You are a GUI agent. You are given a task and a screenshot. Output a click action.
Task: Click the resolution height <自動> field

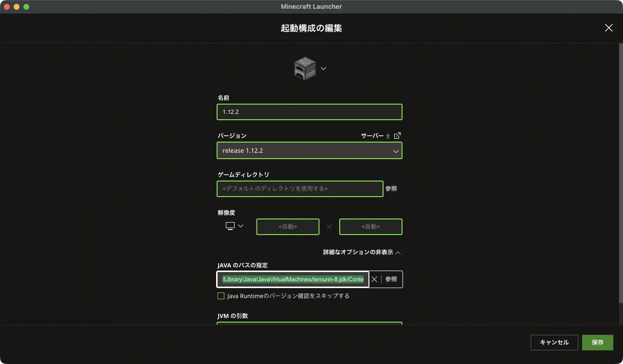(x=370, y=227)
